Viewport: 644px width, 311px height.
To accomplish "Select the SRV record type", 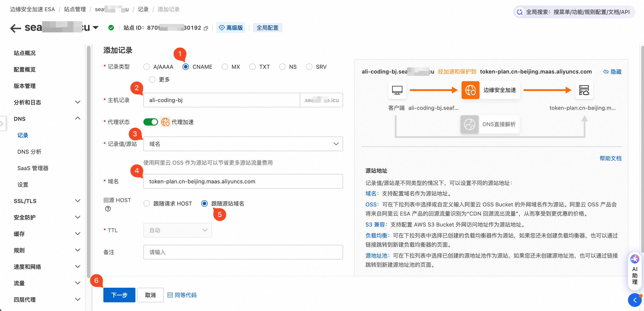I will click(x=309, y=67).
